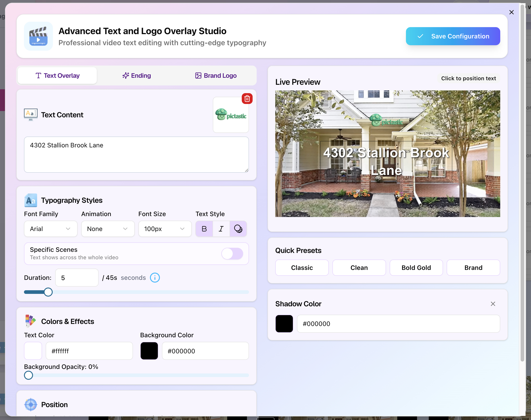Enable the Specific Scenes switch
Screen dimensions: 531x420
232,254
